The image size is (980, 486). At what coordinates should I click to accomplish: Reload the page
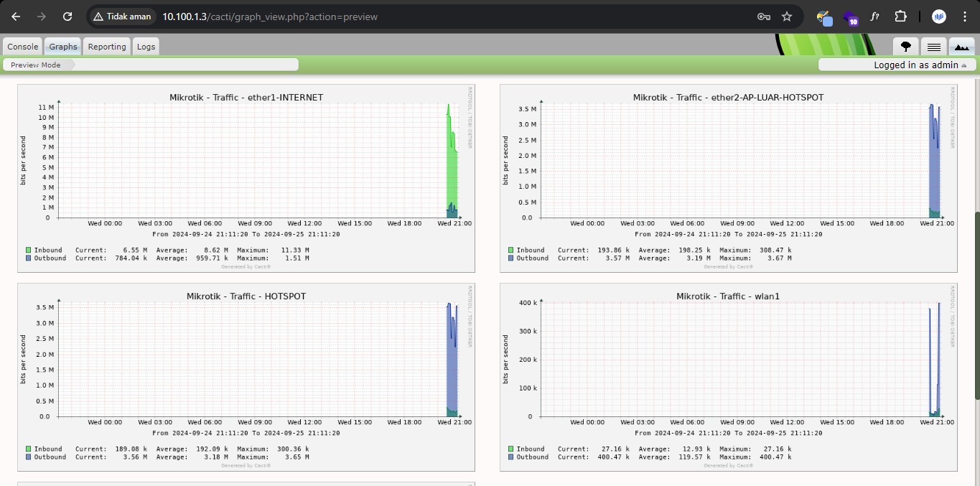(x=67, y=17)
